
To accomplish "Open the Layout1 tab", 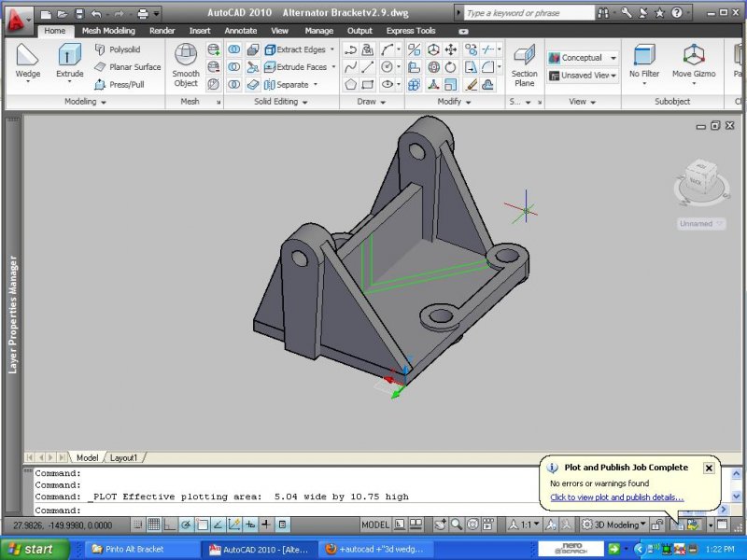I will (123, 458).
